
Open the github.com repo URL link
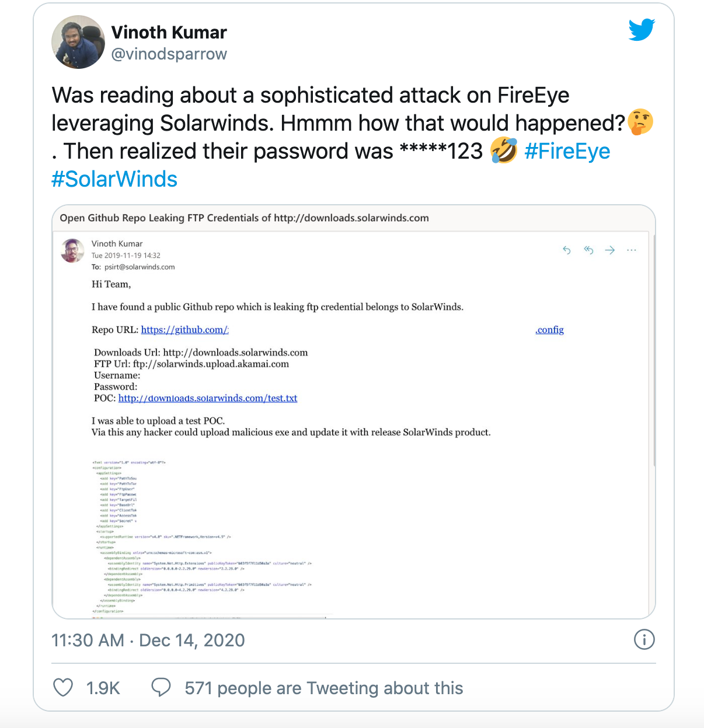point(184,330)
